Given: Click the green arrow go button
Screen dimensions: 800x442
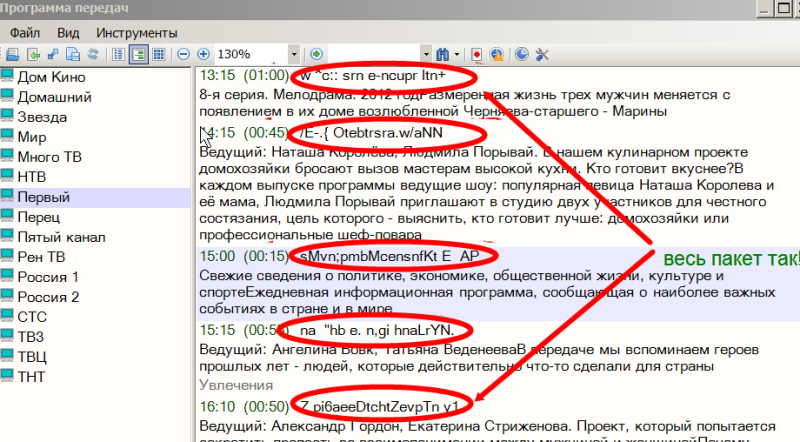Looking at the screenshot, I should click(x=316, y=53).
